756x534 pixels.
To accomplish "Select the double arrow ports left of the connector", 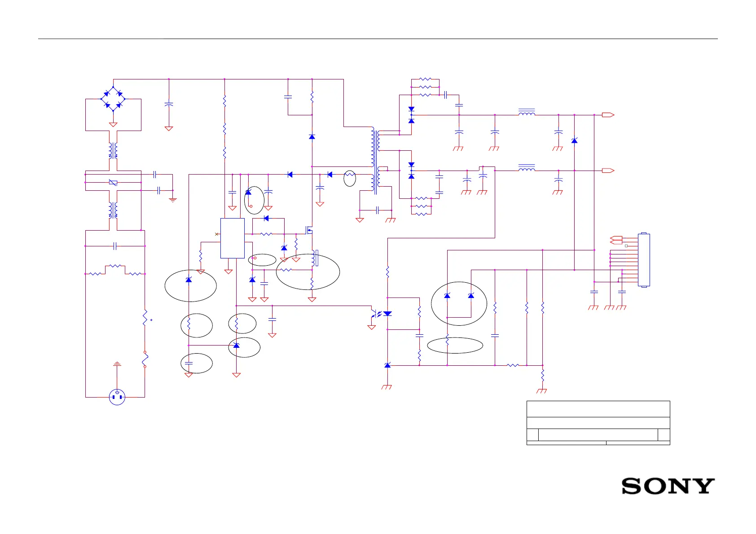I will 616,240.
